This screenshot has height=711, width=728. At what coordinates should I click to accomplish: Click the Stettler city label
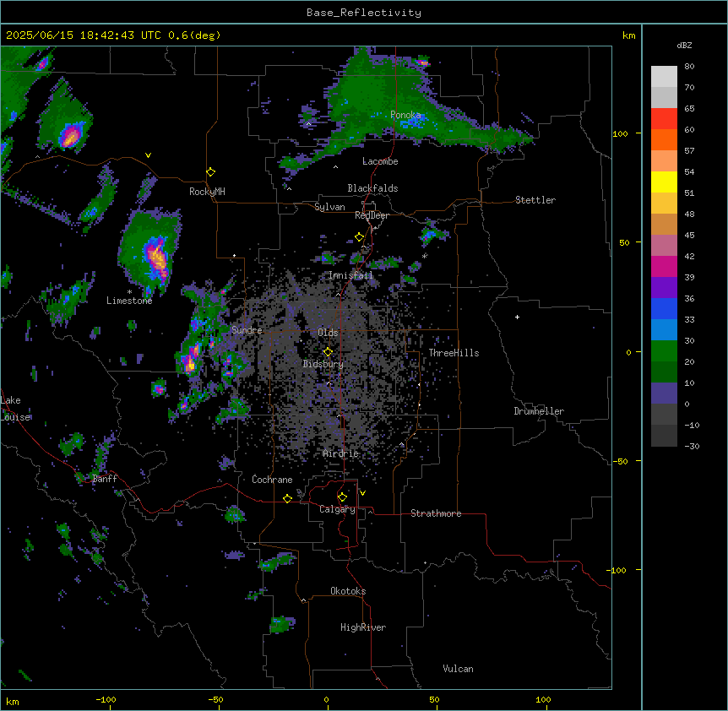pyautogui.click(x=535, y=200)
